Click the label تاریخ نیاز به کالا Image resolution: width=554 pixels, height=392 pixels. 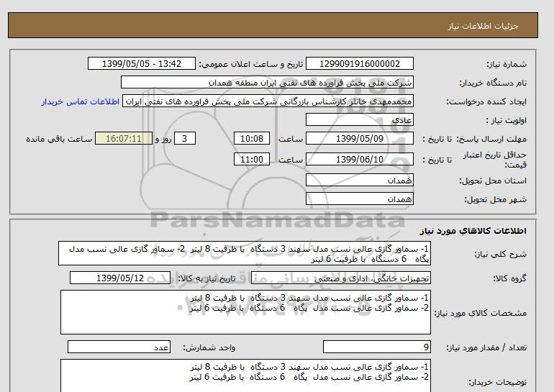coord(206,278)
